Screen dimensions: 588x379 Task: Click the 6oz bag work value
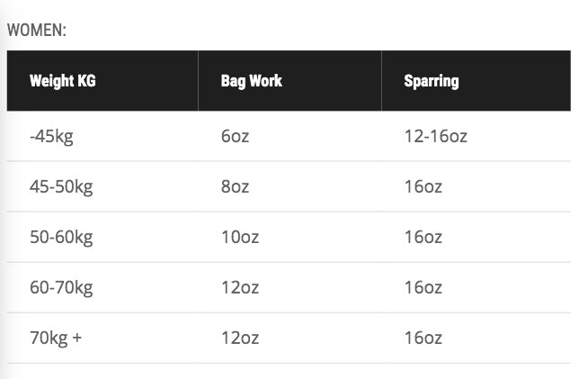(x=235, y=137)
